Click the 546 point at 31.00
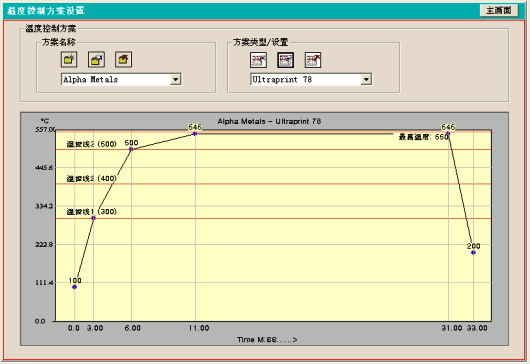This screenshot has height=364, width=530. point(448,134)
